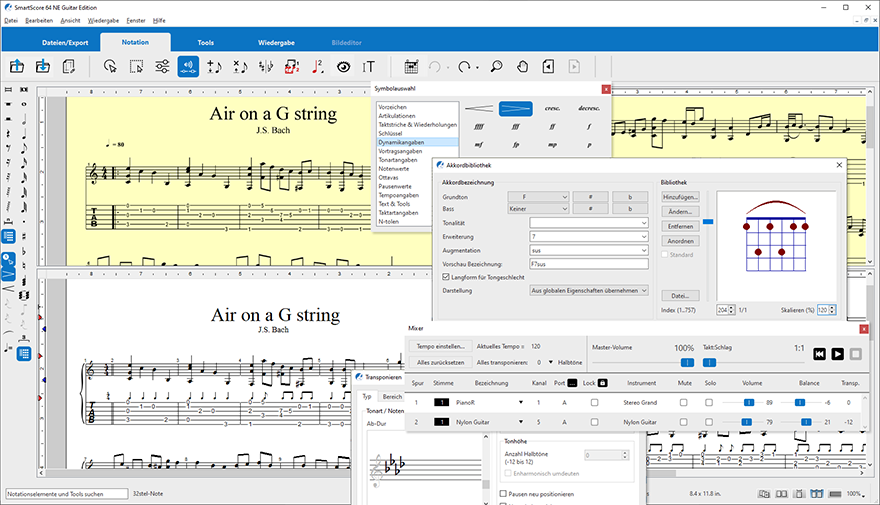Mute the PianoR track

pos(684,402)
